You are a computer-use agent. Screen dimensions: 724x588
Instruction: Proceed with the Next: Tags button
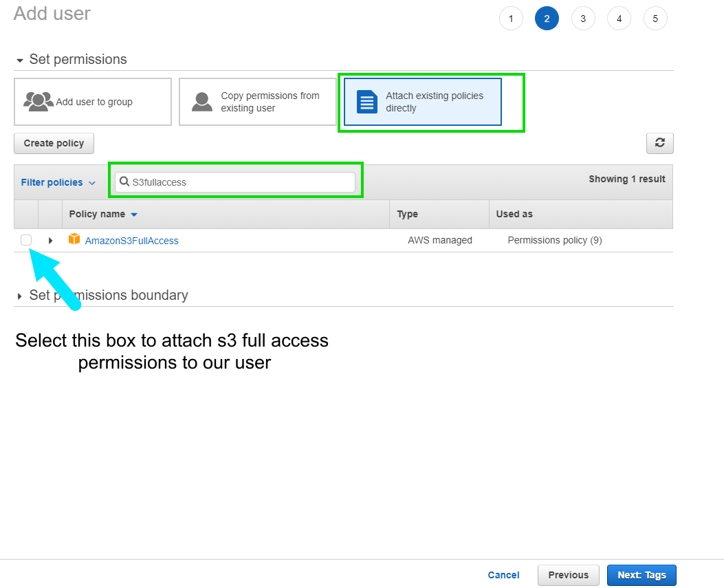tap(641, 575)
